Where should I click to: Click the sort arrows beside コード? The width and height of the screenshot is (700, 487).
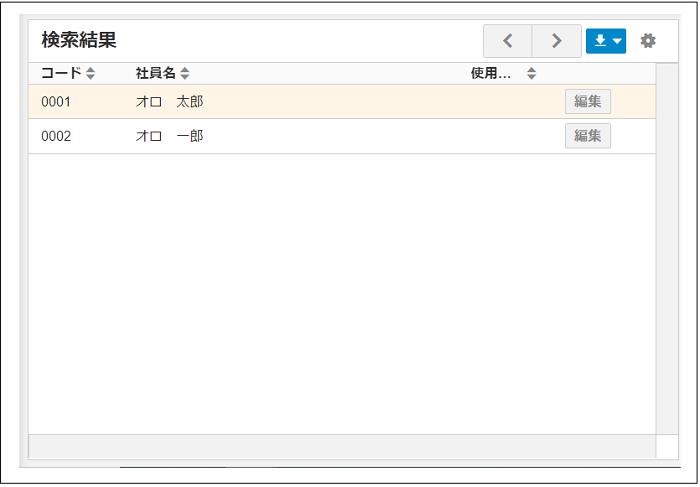pyautogui.click(x=91, y=73)
